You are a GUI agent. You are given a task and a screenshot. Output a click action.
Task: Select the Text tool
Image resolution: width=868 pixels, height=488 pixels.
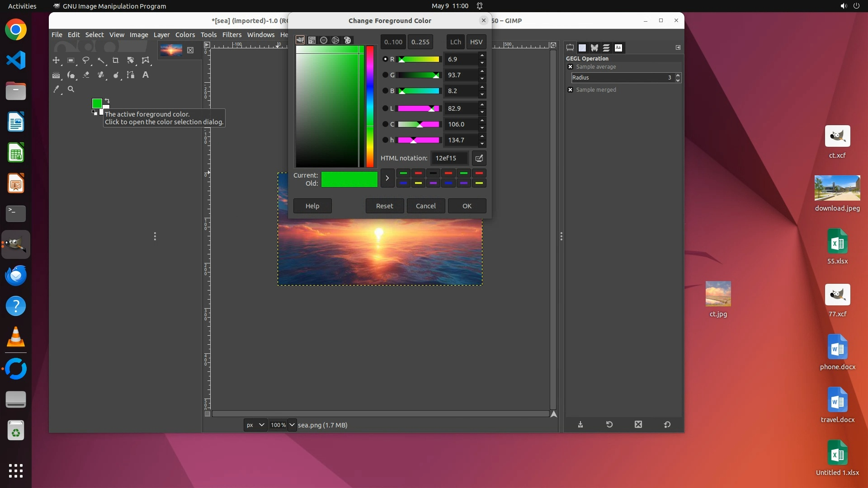[x=145, y=75]
